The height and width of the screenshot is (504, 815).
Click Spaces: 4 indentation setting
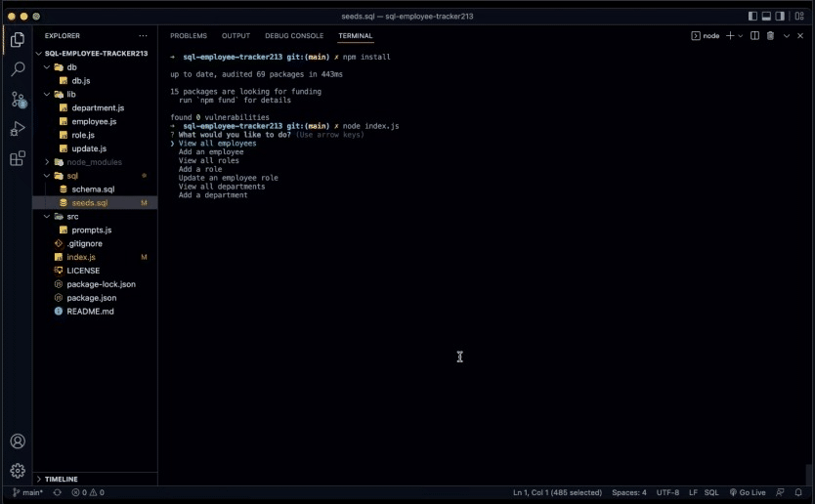629,492
